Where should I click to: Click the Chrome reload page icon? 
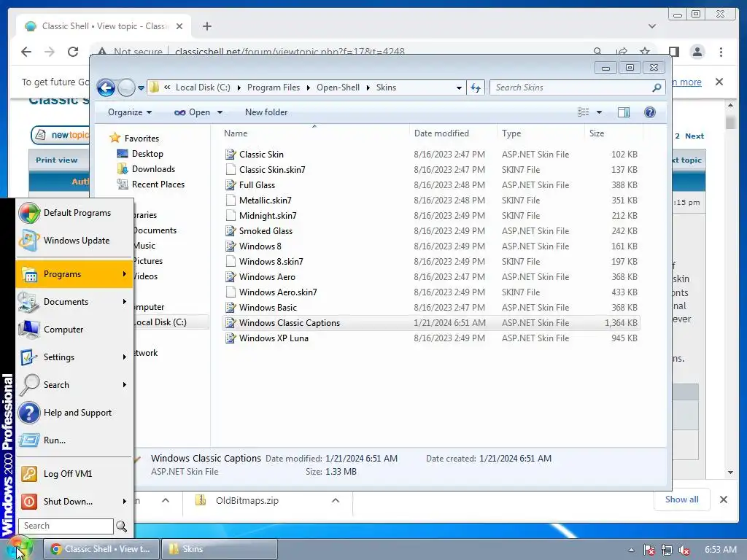click(x=73, y=52)
